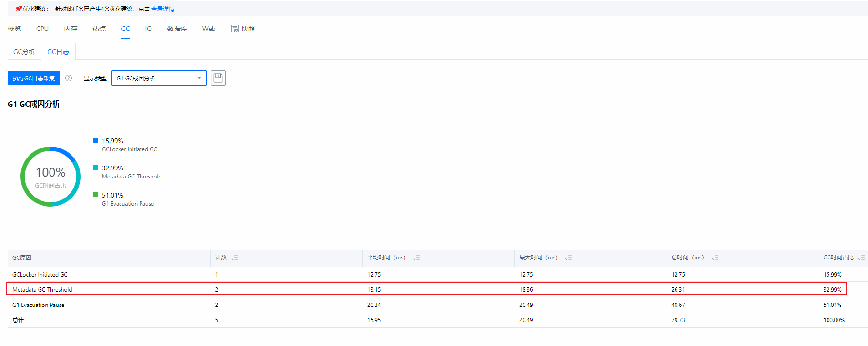Click the 15.95 average time cell

374,320
